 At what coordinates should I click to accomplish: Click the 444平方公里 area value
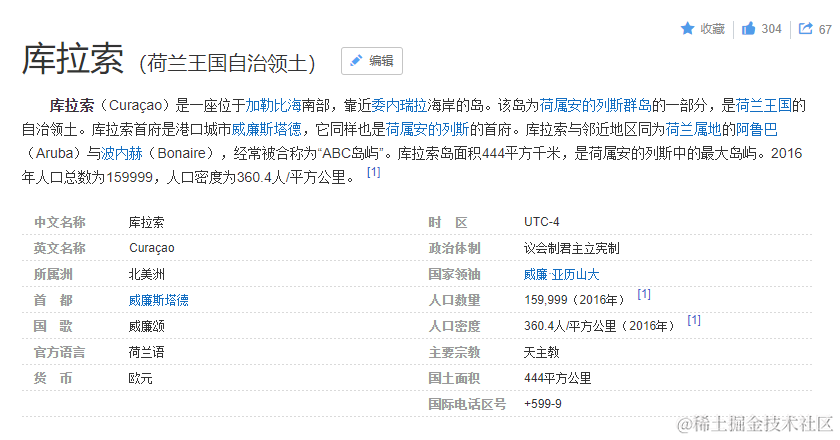tap(558, 378)
